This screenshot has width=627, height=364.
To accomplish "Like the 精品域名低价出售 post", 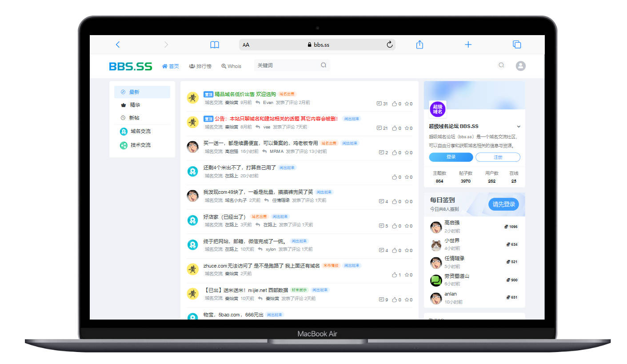I will click(396, 104).
